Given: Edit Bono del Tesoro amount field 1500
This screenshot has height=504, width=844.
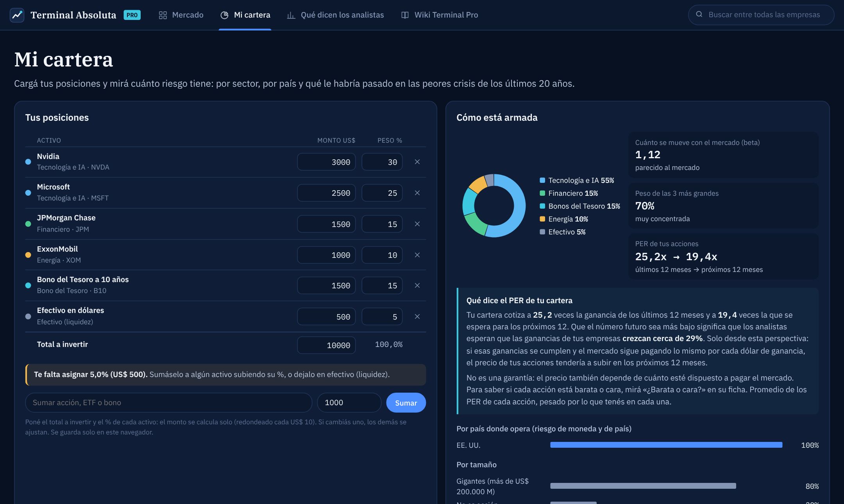Looking at the screenshot, I should (x=326, y=286).
